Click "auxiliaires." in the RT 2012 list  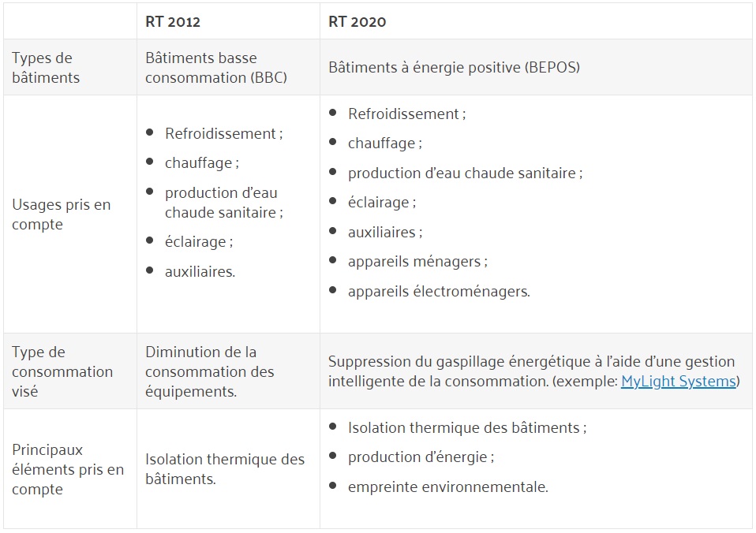coord(200,272)
